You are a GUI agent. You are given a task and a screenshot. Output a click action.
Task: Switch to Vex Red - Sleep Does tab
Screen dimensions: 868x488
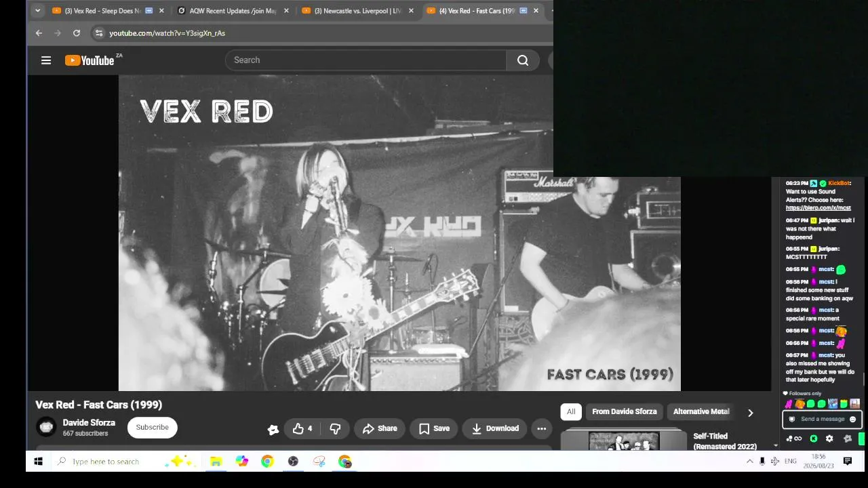(102, 11)
